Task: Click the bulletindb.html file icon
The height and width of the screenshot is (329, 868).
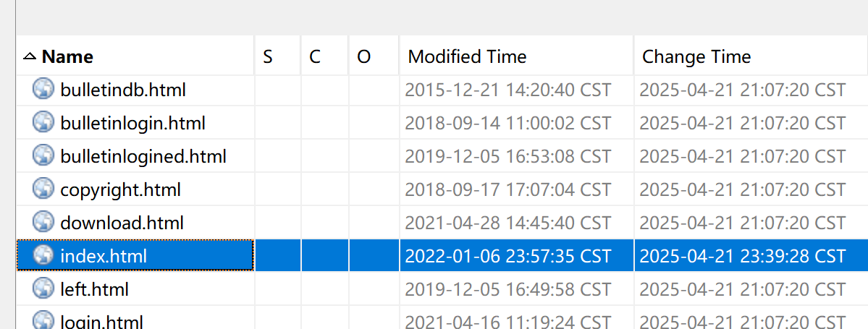Action: [43, 90]
